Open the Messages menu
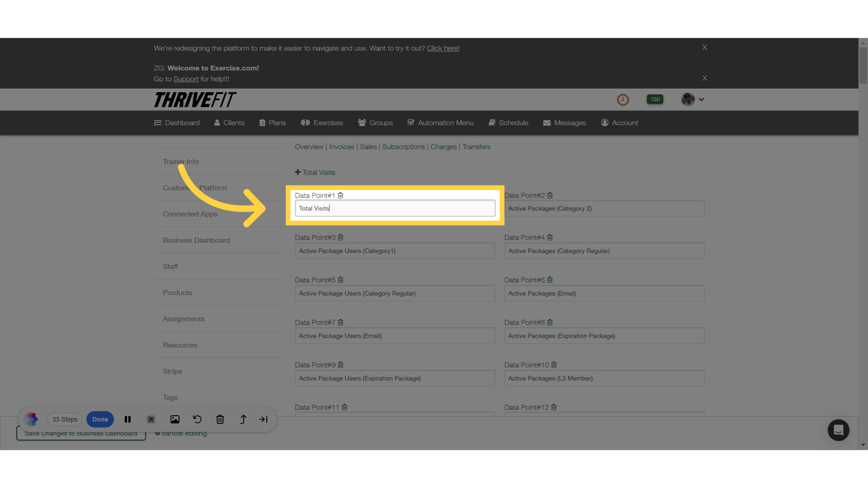This screenshot has height=488, width=868. coord(564,123)
